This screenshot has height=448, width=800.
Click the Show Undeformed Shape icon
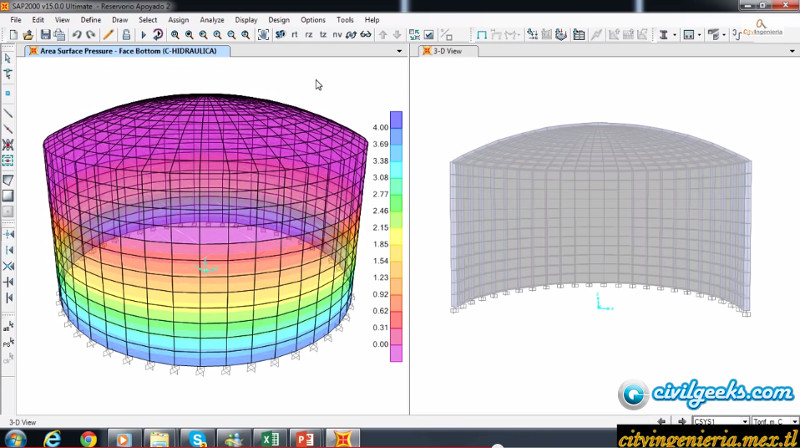pyautogui.click(x=480, y=35)
